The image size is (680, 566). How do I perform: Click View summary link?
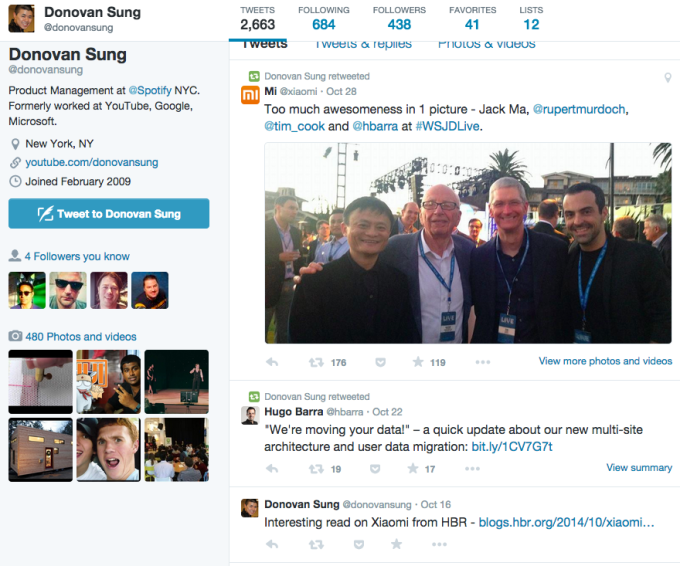point(639,468)
